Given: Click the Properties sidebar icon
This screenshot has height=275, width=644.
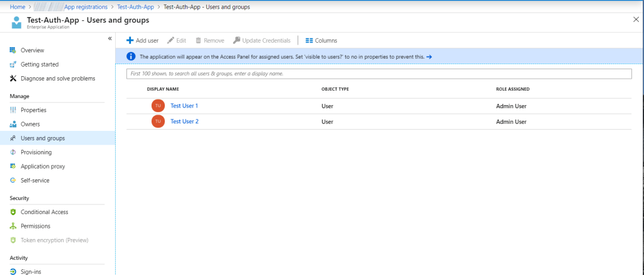Looking at the screenshot, I should click(13, 110).
